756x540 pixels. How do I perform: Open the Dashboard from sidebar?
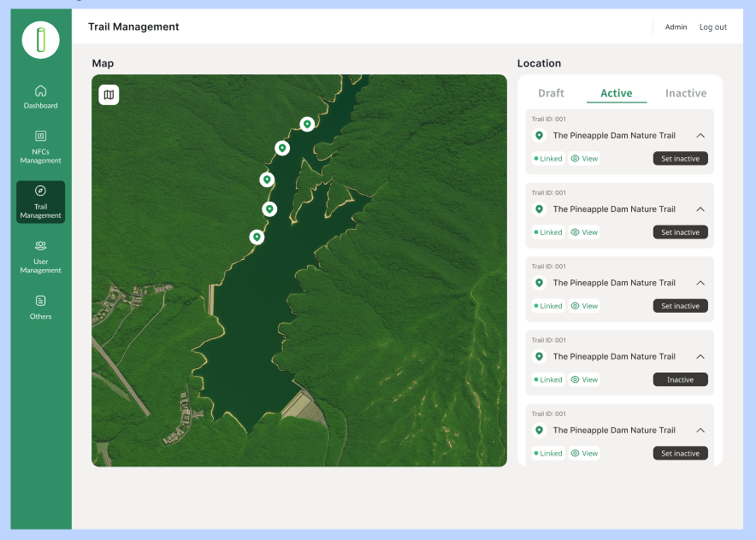pos(40,97)
